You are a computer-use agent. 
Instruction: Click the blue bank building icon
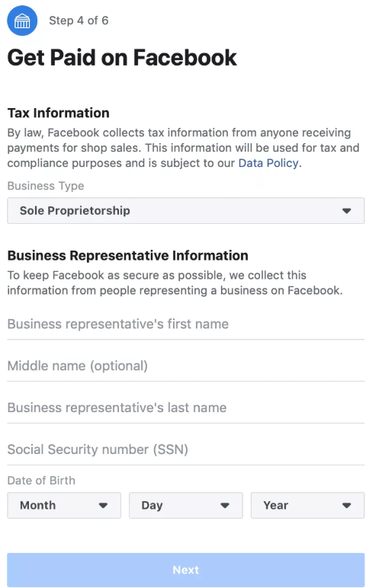click(22, 21)
